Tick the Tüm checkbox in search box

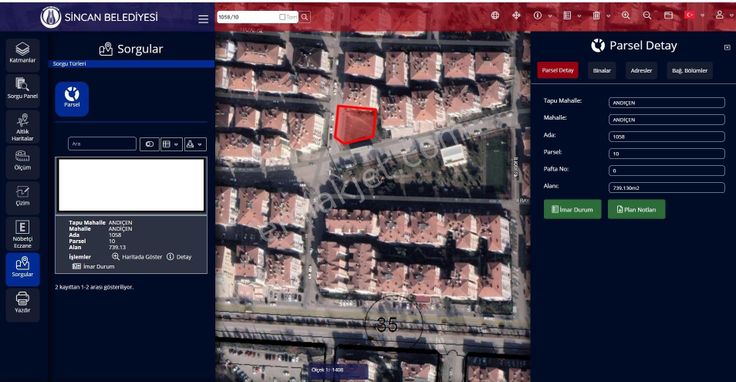pyautogui.click(x=282, y=17)
